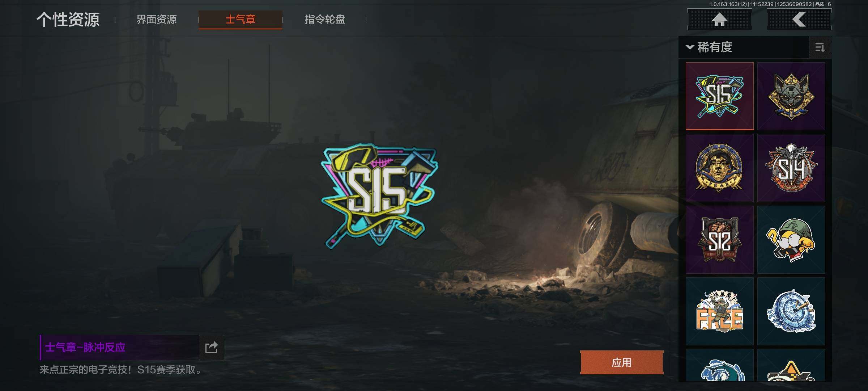
Task: Expand the 稀有度 filter dropdown
Action: [709, 47]
